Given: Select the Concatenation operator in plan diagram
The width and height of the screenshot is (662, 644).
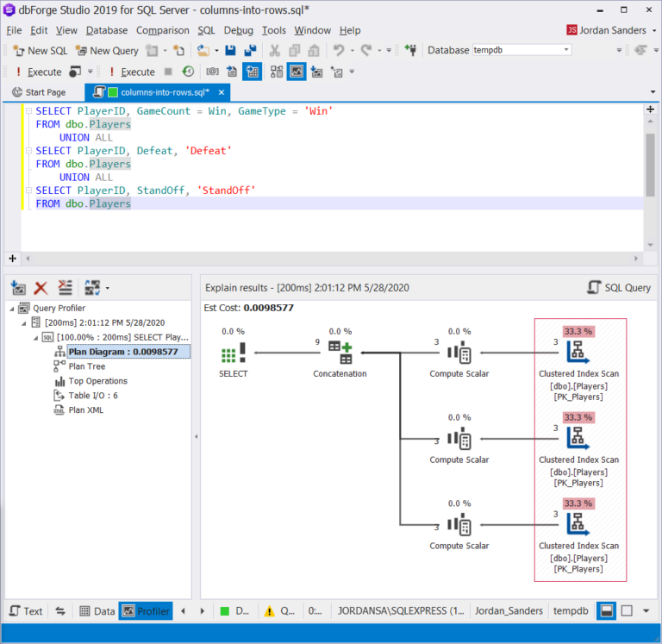Looking at the screenshot, I should (340, 353).
